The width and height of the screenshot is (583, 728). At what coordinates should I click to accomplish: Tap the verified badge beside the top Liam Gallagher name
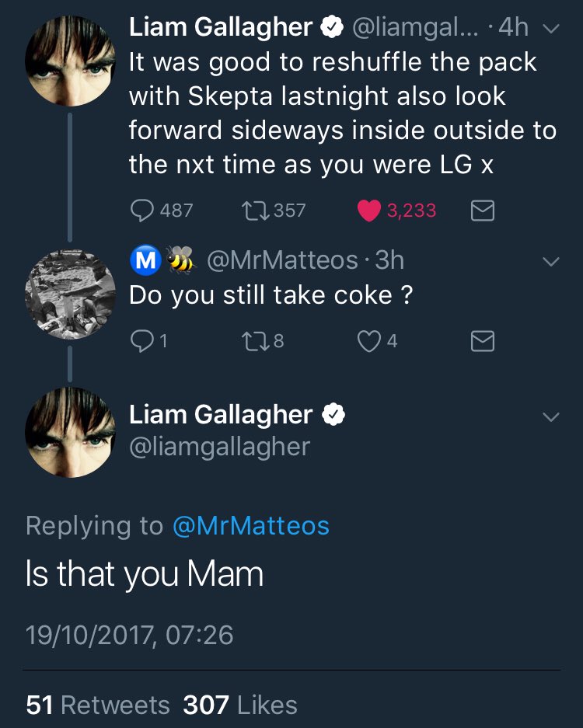[332, 27]
